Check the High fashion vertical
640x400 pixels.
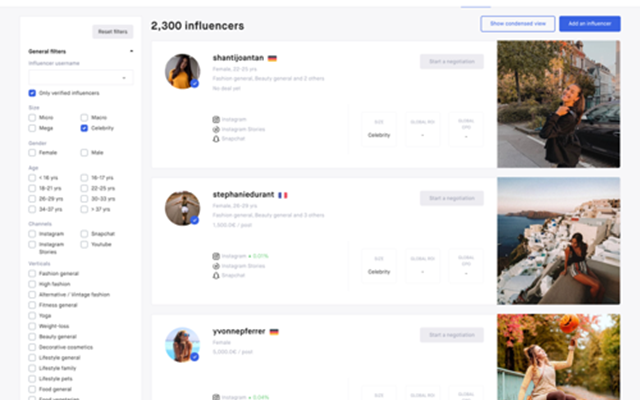coord(32,284)
